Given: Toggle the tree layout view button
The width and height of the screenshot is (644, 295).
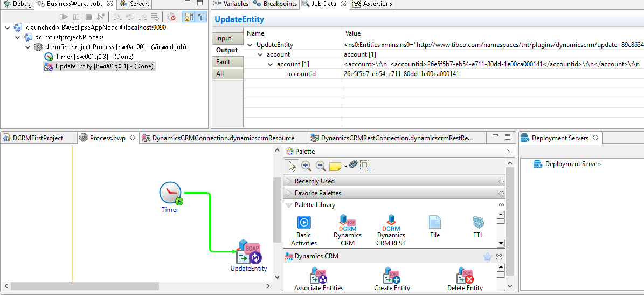Looking at the screenshot, I should [201, 17].
